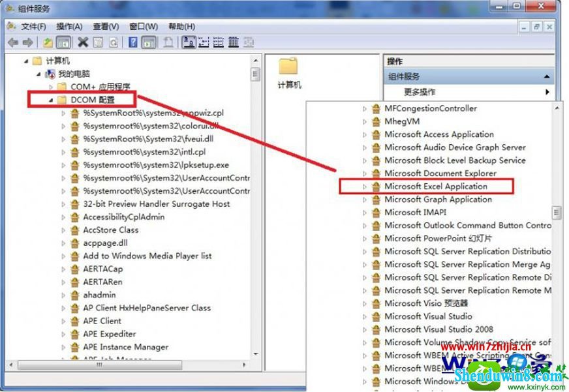Open the 文件(F) menu
569x392 pixels.
33,27
